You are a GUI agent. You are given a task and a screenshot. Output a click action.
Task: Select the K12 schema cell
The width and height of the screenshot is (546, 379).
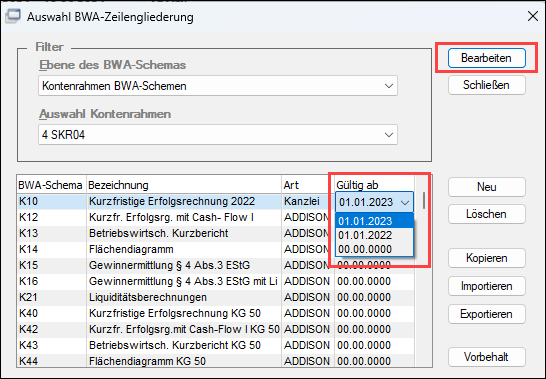click(x=52, y=217)
